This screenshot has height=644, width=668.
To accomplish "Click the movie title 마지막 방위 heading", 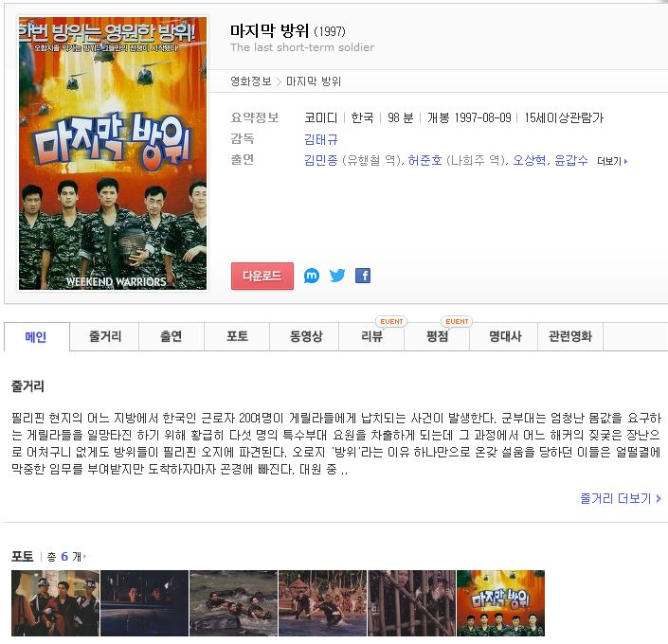I will click(269, 30).
